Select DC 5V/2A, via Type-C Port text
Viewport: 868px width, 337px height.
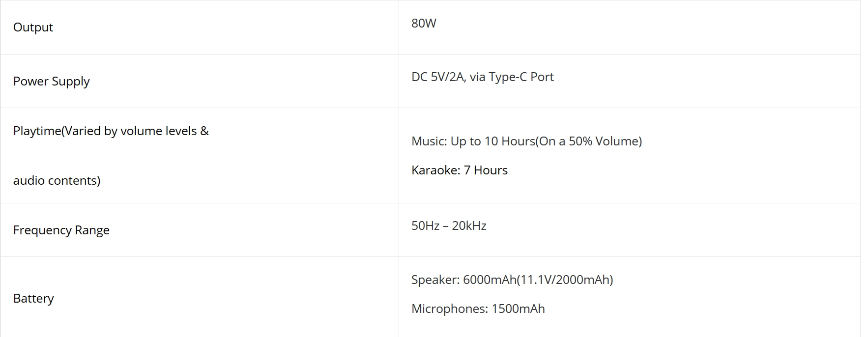482,77
